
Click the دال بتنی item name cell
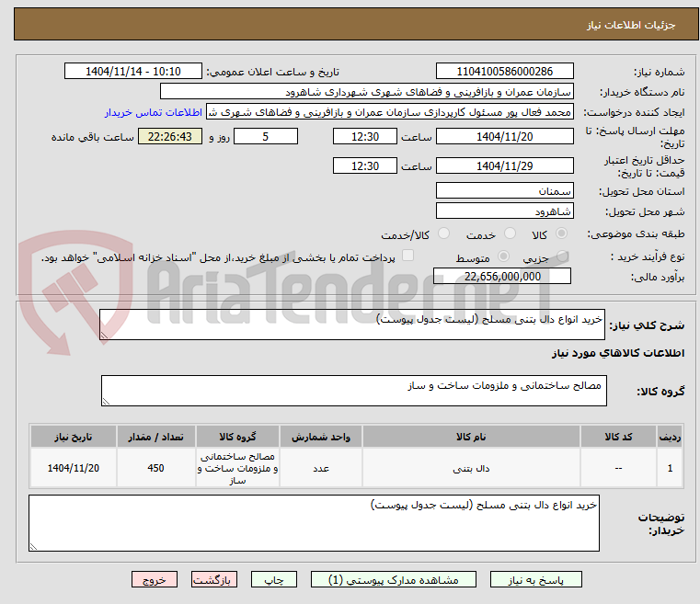tap(471, 468)
